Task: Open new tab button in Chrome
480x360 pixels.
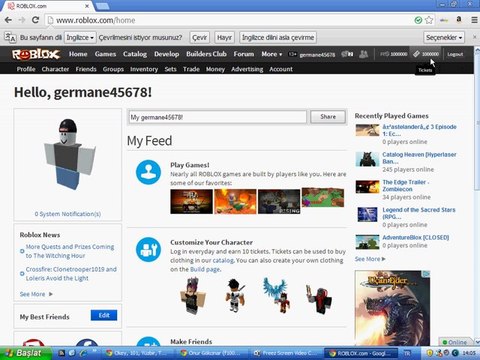Action: point(102,6)
